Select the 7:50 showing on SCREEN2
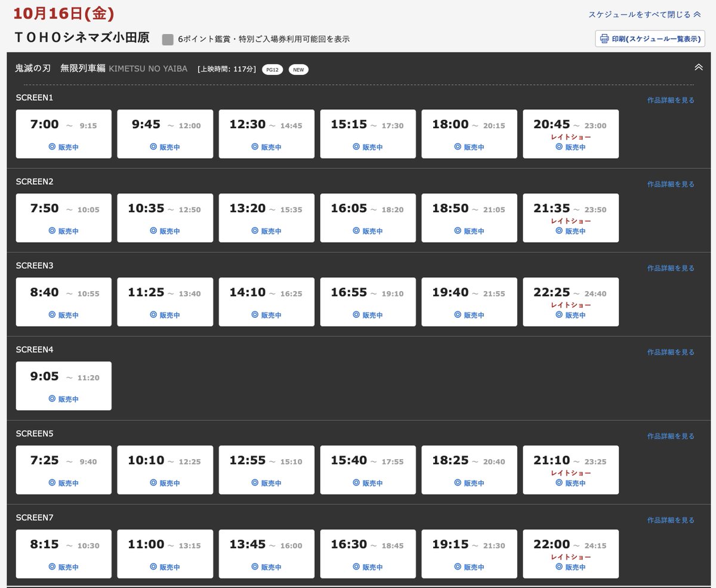This screenshot has height=588, width=716. (64, 218)
